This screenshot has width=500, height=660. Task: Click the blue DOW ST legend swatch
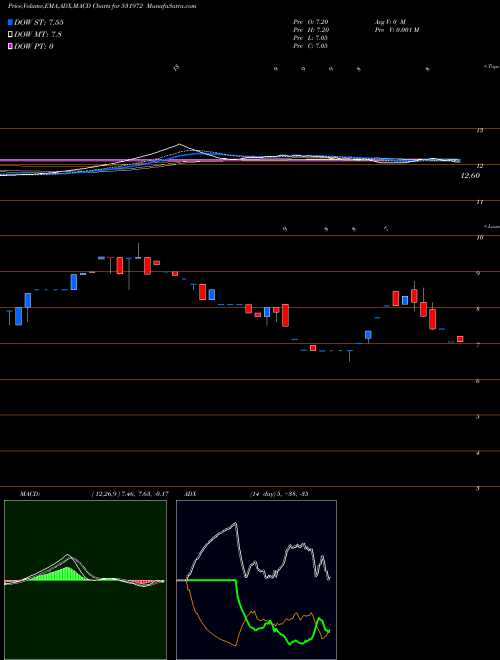coord(10,22)
